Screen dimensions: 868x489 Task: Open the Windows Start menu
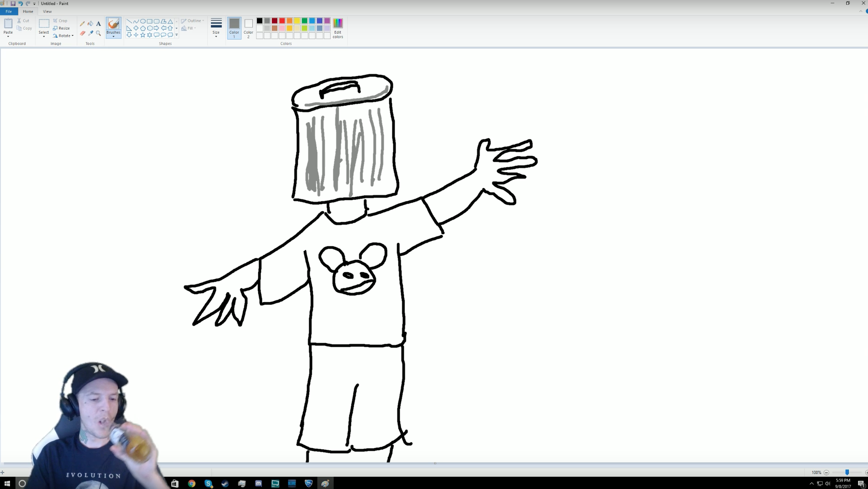(x=7, y=483)
